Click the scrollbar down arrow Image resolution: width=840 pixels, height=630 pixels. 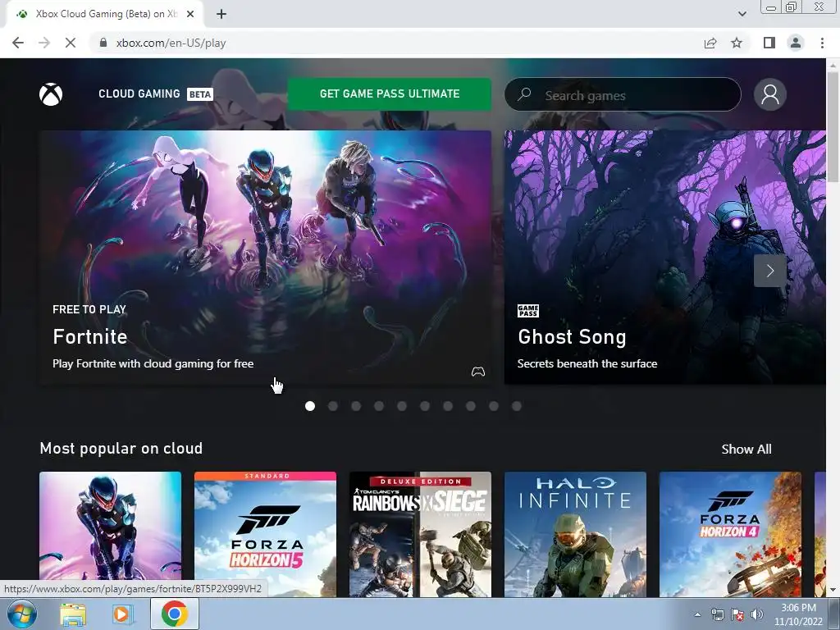click(x=833, y=591)
